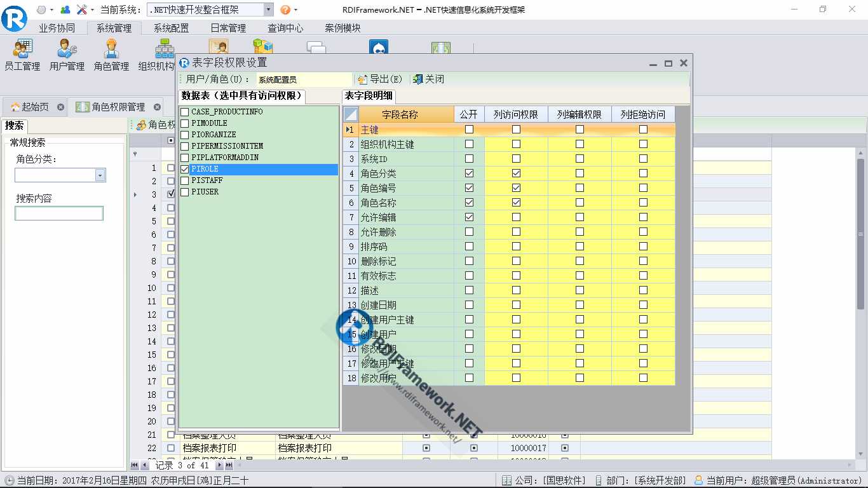The image size is (868, 488).
Task: Go to last record in navigator
Action: tap(229, 466)
